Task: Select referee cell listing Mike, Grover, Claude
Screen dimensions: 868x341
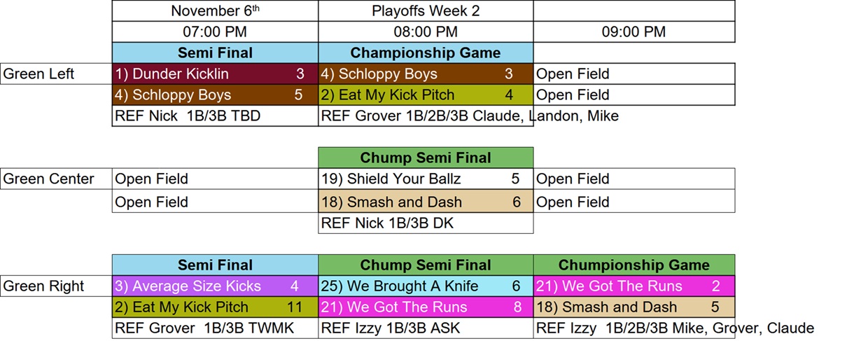Action: [x=674, y=328]
